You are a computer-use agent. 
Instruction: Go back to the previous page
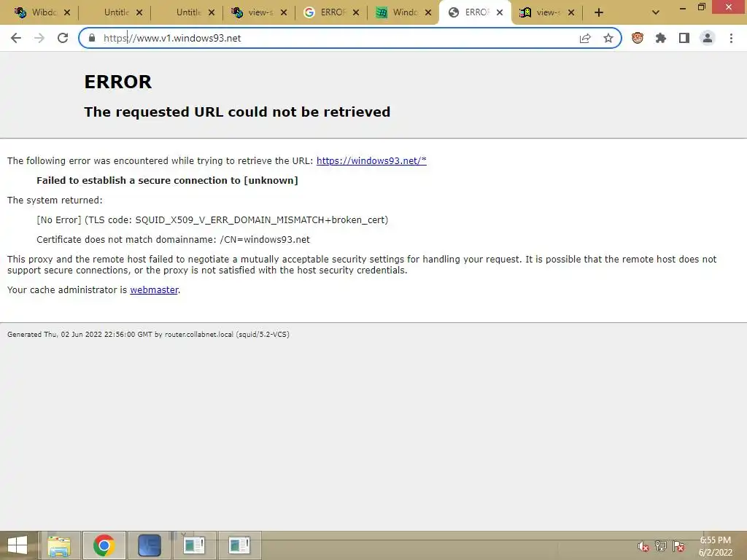coord(16,38)
